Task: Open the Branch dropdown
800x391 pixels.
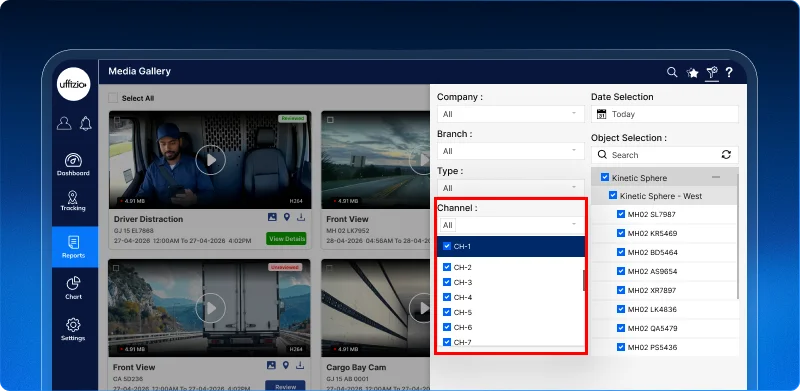Action: 511,151
